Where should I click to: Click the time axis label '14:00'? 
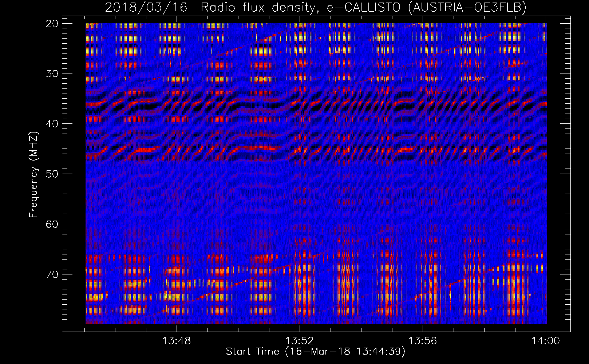[546, 341]
